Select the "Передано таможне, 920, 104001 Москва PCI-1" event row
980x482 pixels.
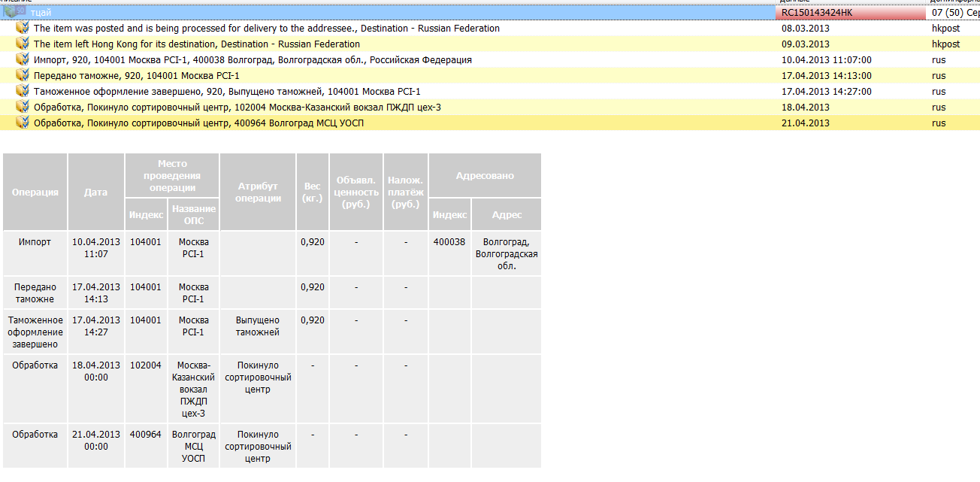(x=490, y=76)
